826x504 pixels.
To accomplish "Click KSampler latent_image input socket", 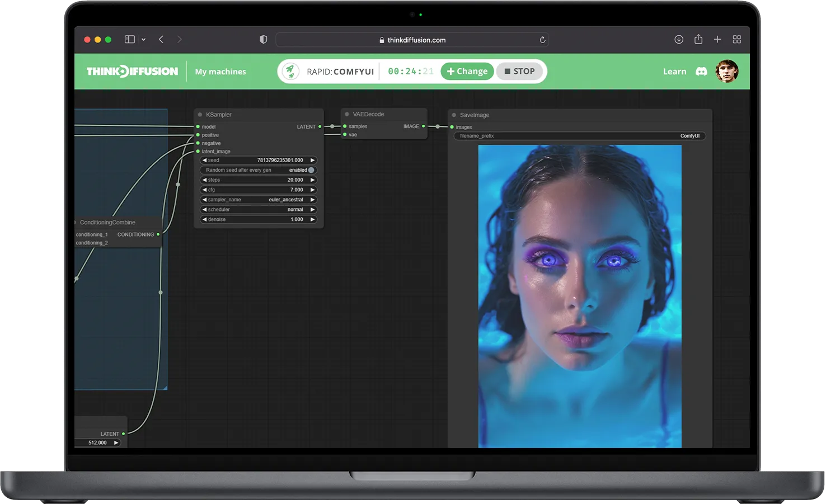I will 198,151.
